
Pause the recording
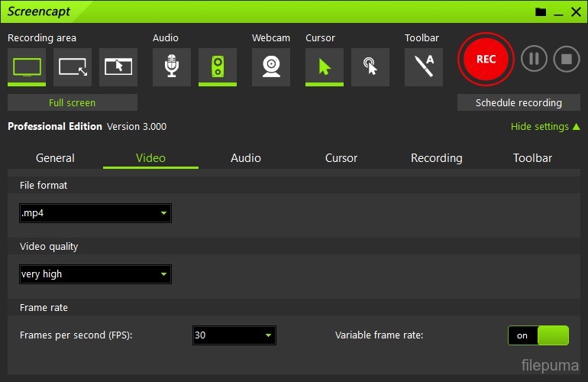(534, 59)
